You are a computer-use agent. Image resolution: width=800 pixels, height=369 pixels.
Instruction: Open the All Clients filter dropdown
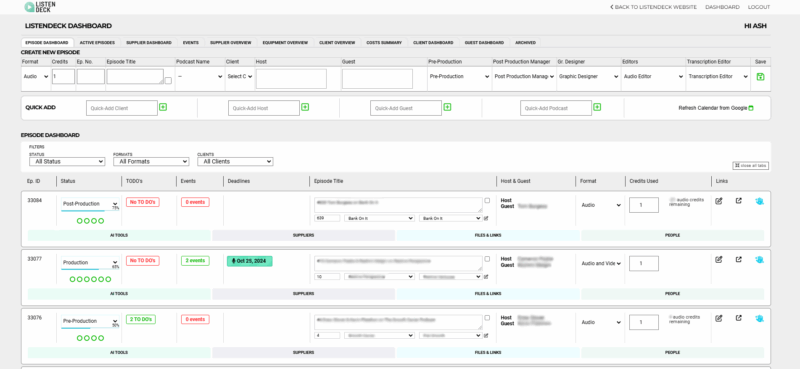tap(235, 161)
